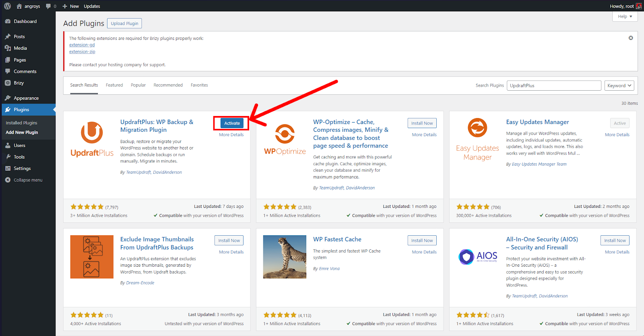Open the WordPress logo menu
644x336 pixels.
7,6
